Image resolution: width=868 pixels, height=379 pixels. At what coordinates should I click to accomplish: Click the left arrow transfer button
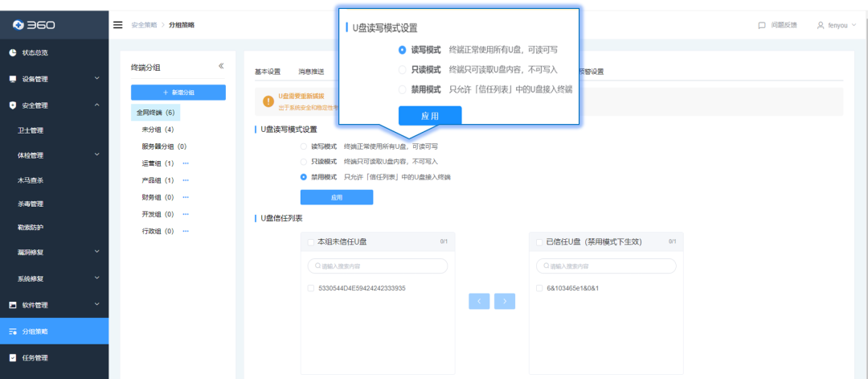click(479, 301)
